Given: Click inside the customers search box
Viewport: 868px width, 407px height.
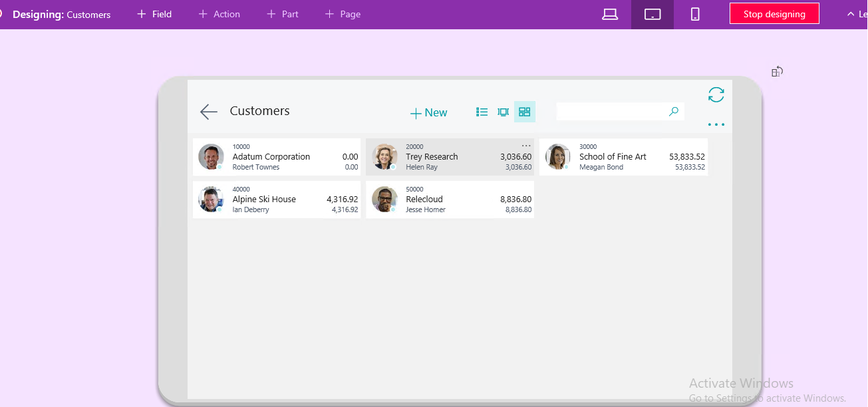Looking at the screenshot, I should [611, 112].
